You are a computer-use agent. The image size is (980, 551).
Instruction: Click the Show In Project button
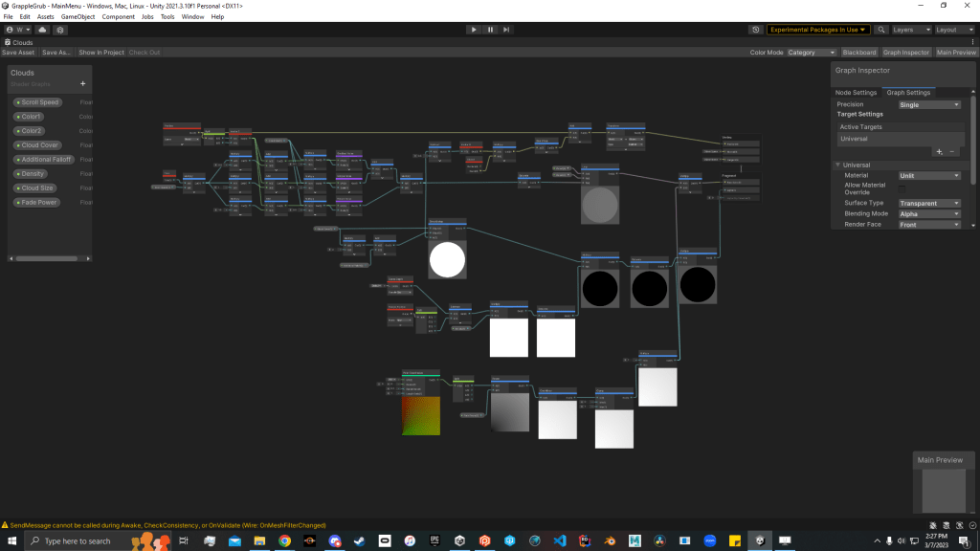(101, 53)
